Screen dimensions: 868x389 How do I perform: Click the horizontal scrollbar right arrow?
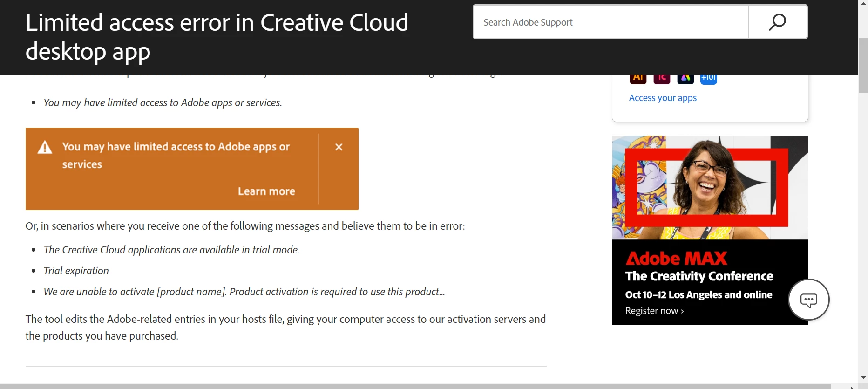[852, 387]
